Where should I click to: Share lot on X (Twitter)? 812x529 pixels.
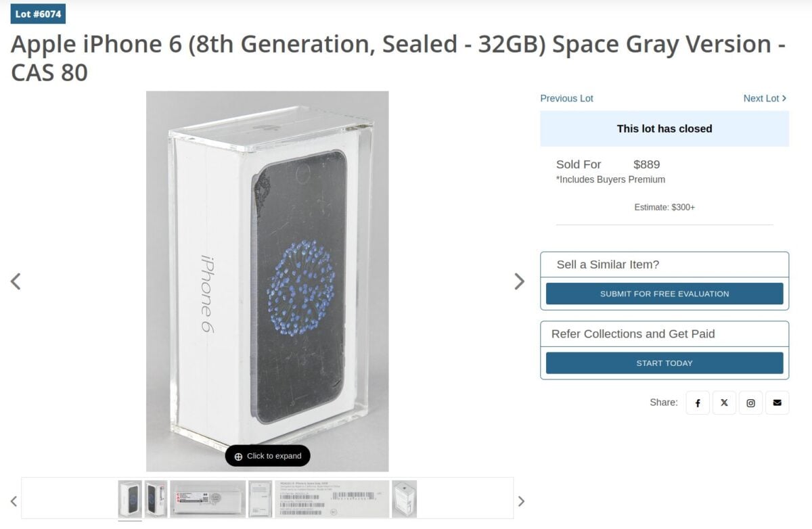pyautogui.click(x=724, y=402)
